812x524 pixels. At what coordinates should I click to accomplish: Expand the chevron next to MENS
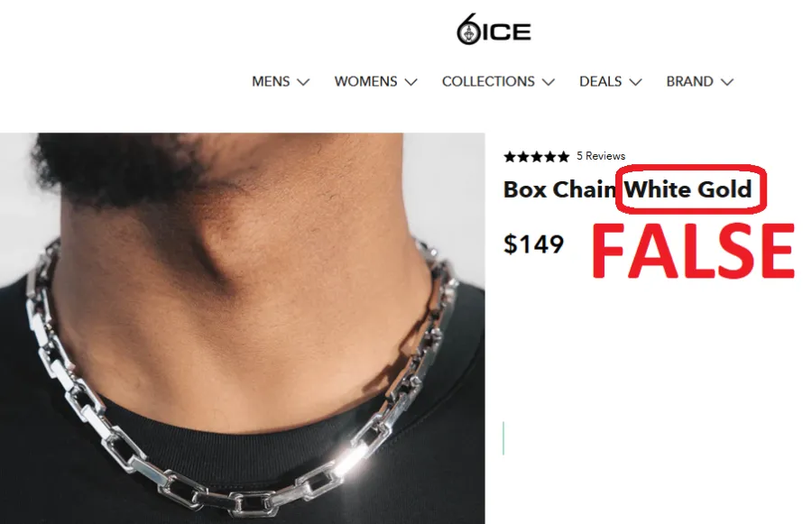[x=303, y=82]
